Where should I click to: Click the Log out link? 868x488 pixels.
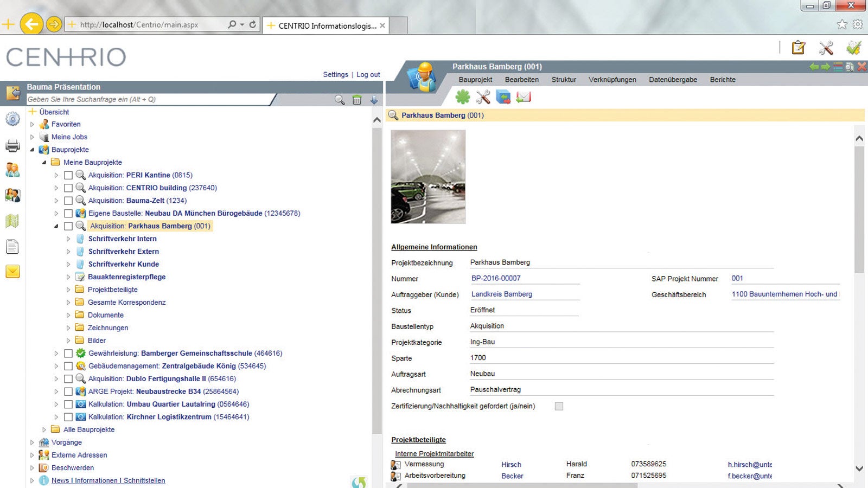[368, 75]
